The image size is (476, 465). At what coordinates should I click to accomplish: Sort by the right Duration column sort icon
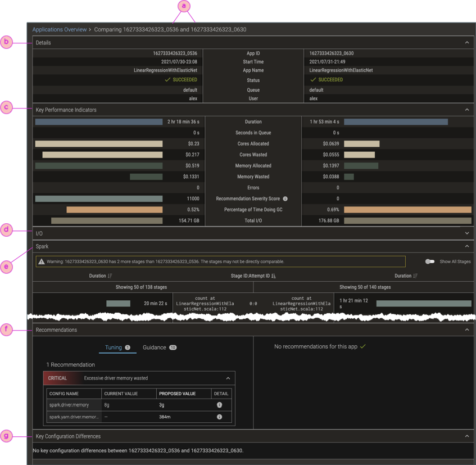(x=415, y=276)
